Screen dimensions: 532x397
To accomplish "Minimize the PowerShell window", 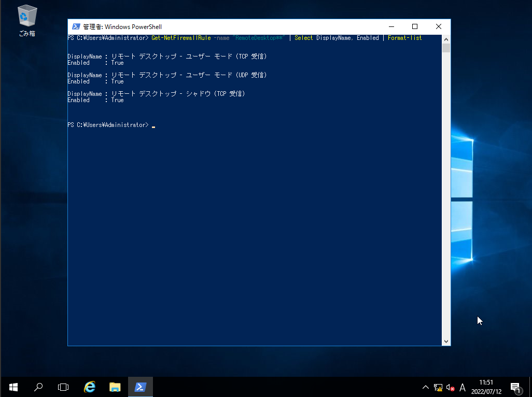I will pos(390,26).
